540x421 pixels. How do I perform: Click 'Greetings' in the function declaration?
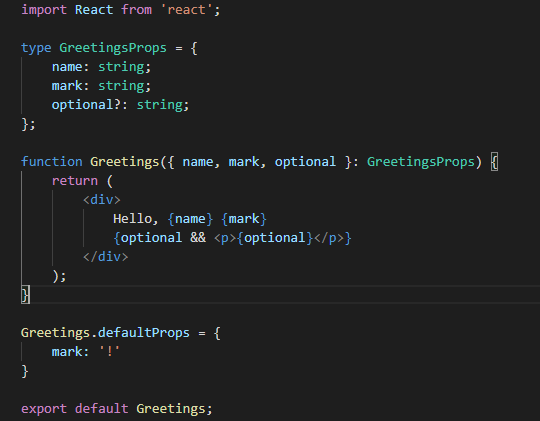click(124, 162)
